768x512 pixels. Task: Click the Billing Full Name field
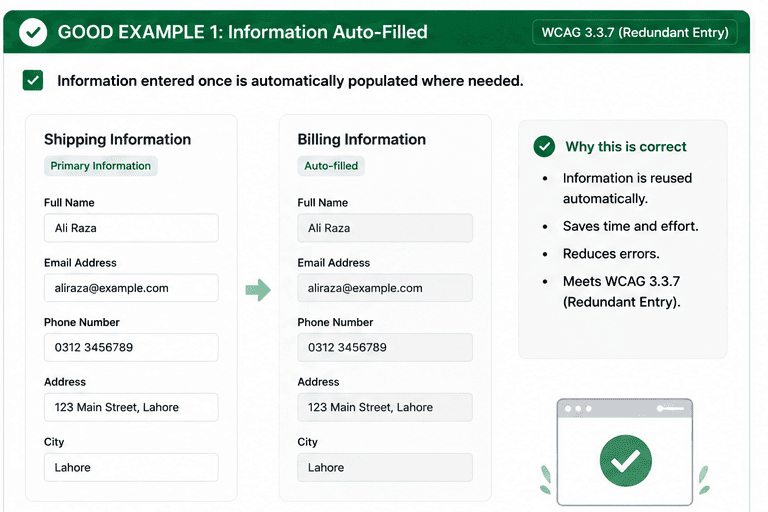click(385, 228)
